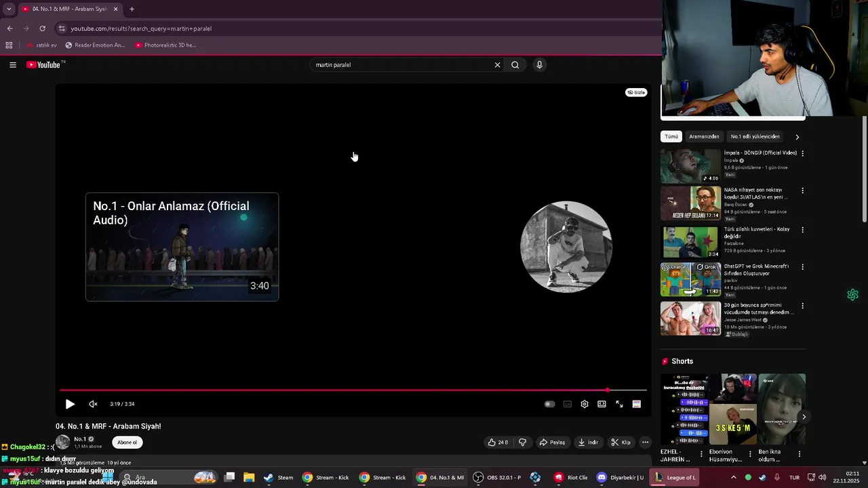The image size is (868, 488).
Task: Open Riot Client from taskbar
Action: click(571, 477)
